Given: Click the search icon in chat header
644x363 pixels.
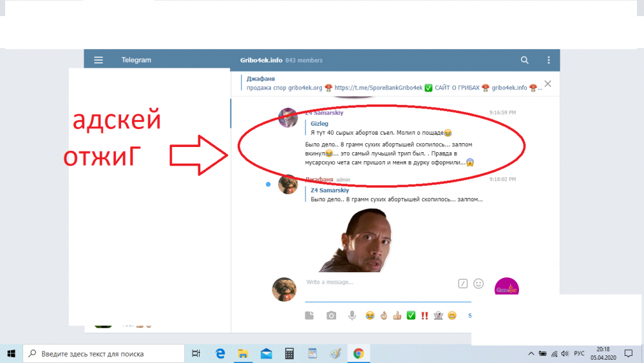Looking at the screenshot, I should click(x=525, y=60).
